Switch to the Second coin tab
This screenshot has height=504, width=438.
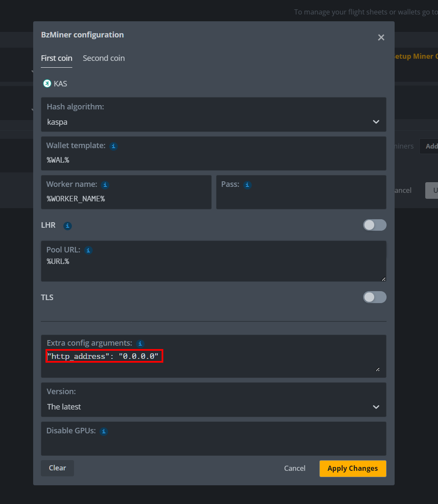(x=104, y=58)
